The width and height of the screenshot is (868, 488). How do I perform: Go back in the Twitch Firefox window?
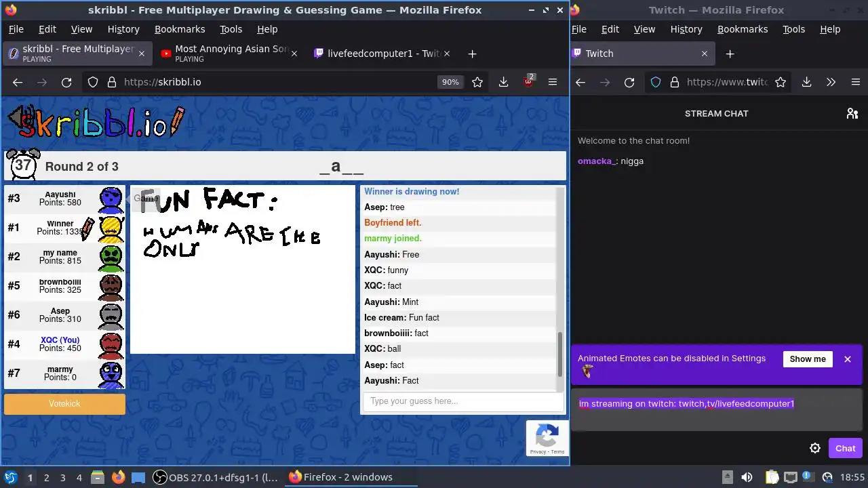580,82
